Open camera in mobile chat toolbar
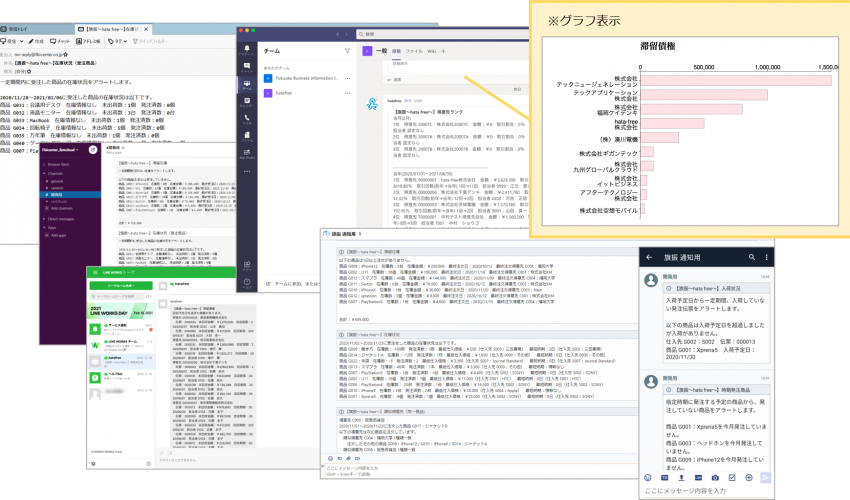Image resolution: width=850 pixels, height=500 pixels. tap(715, 478)
